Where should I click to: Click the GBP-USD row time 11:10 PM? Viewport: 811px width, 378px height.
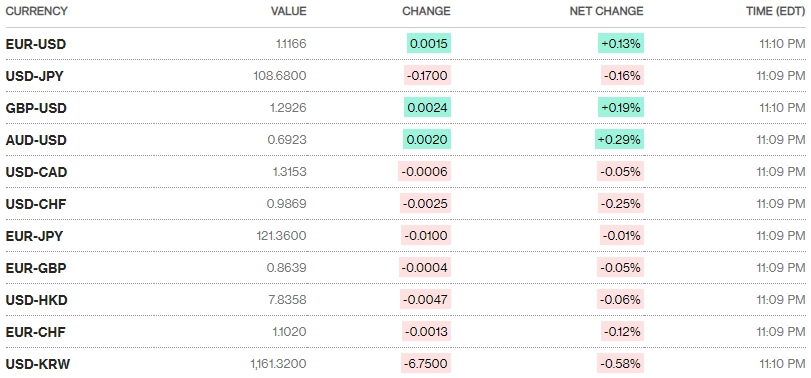click(x=783, y=108)
